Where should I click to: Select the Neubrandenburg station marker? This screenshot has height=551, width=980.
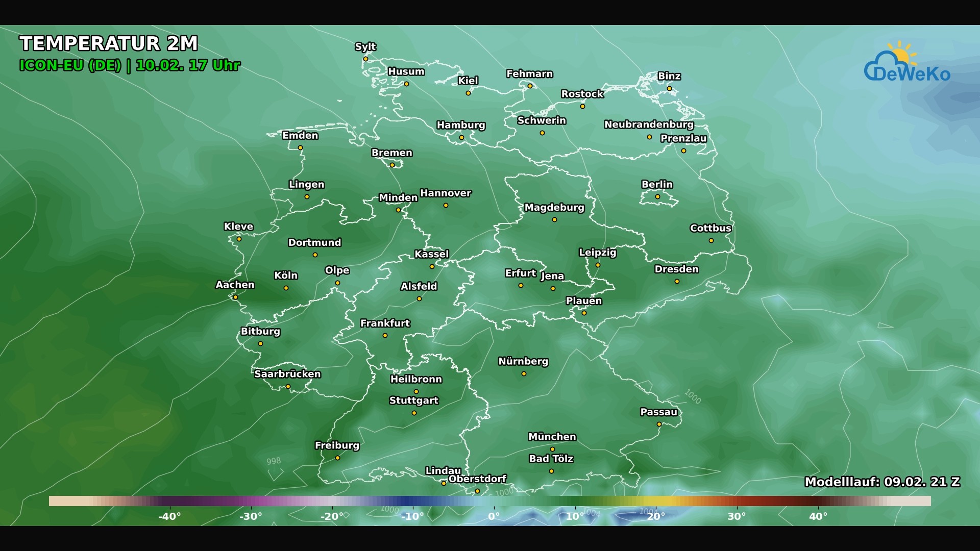tap(649, 137)
